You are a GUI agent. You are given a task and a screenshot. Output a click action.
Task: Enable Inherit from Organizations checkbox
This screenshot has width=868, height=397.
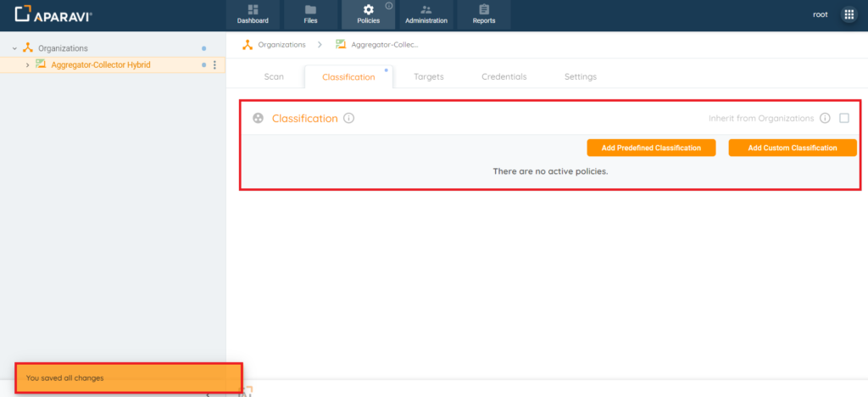[844, 119]
